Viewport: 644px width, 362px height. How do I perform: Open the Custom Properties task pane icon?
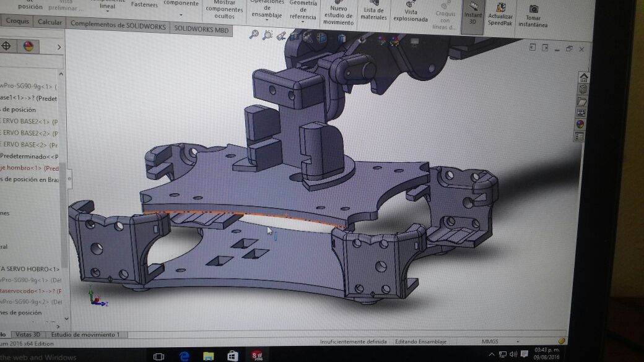click(580, 136)
